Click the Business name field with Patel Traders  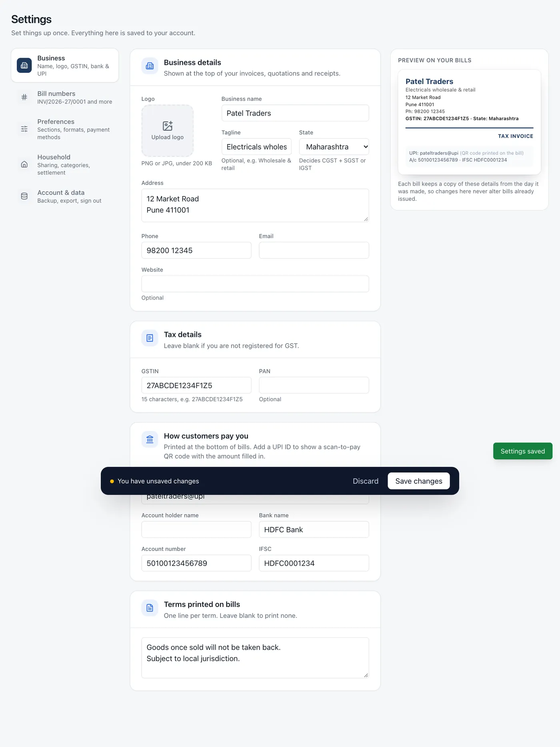coord(295,113)
